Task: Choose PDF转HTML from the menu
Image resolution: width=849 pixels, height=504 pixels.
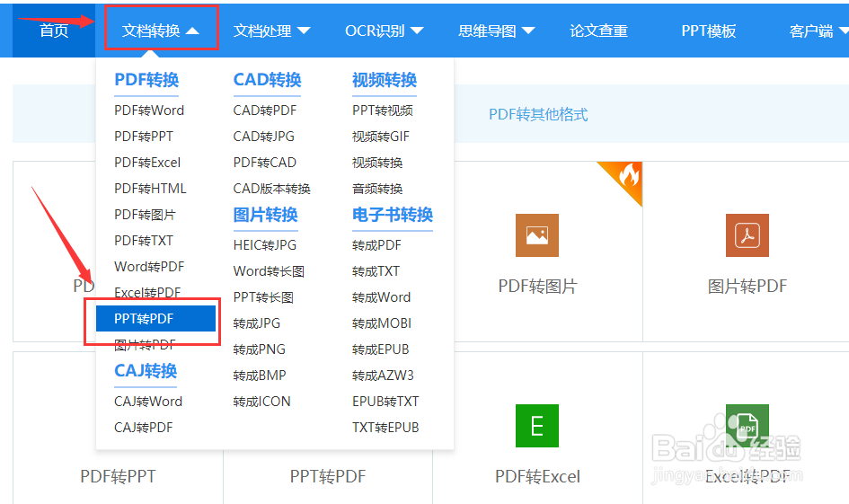Action: pyautogui.click(x=150, y=189)
